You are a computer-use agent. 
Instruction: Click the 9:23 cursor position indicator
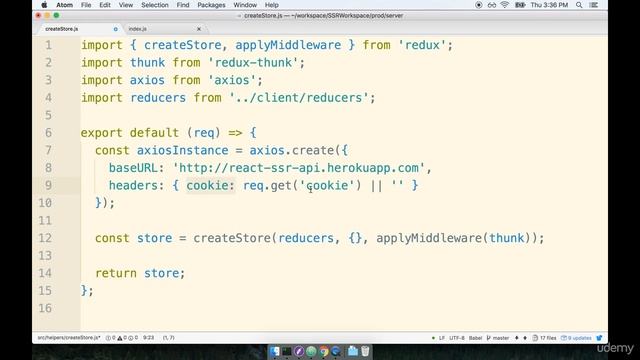pyautogui.click(x=149, y=338)
